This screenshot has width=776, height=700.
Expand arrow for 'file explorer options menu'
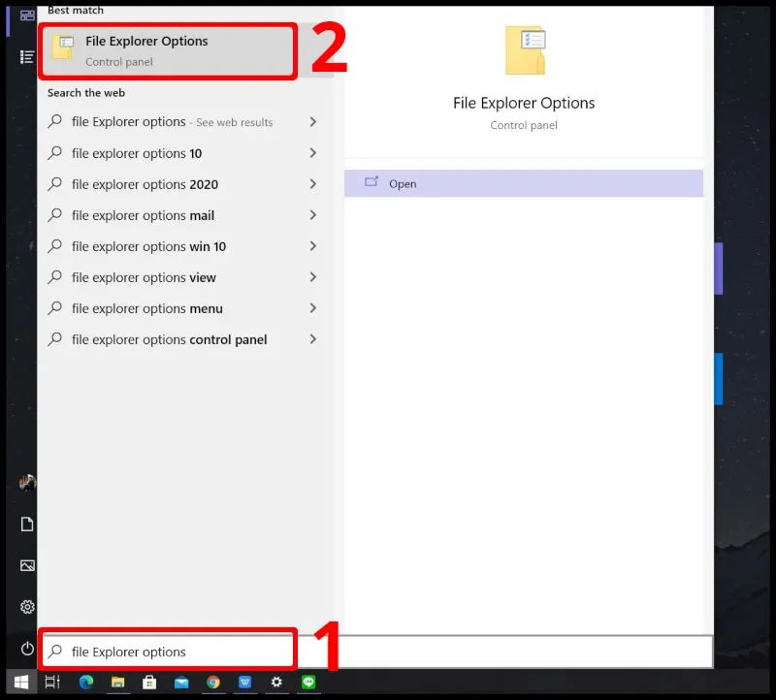point(312,308)
